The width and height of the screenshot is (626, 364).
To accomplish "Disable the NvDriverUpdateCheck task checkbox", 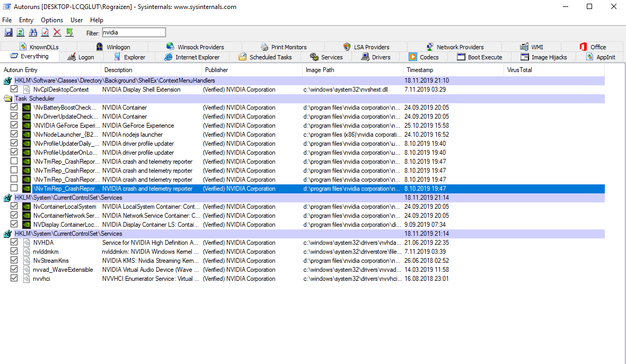I will (x=14, y=116).
